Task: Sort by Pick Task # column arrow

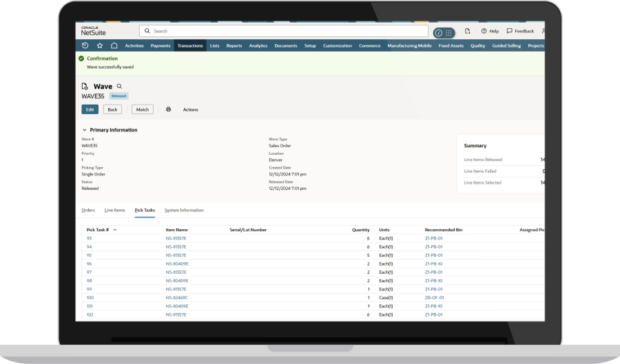Action: [115, 230]
